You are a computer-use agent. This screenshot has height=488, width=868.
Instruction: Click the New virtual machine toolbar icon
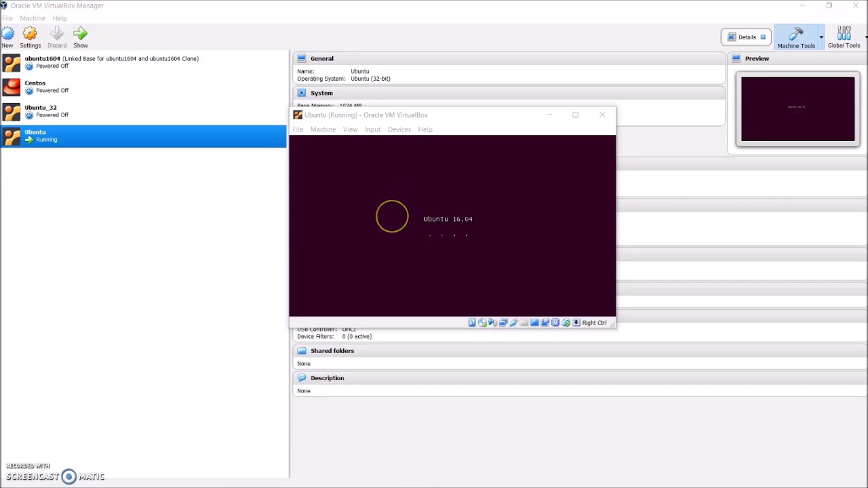point(7,33)
